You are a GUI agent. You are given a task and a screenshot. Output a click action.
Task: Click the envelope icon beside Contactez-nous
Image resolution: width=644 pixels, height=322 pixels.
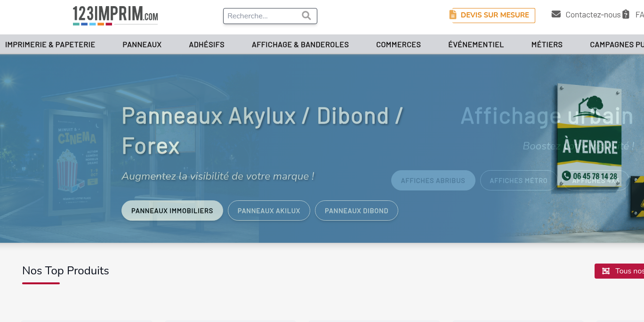[556, 14]
